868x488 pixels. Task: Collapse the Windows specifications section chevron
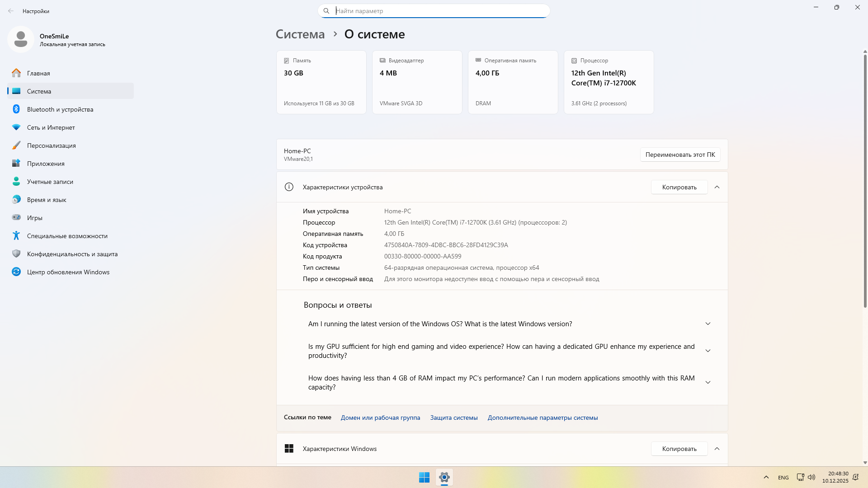click(x=717, y=449)
